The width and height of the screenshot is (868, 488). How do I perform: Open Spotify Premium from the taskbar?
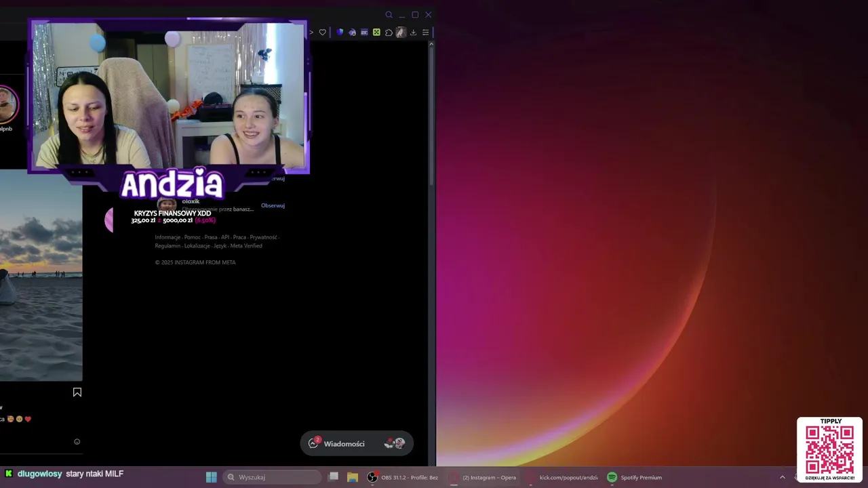635,477
